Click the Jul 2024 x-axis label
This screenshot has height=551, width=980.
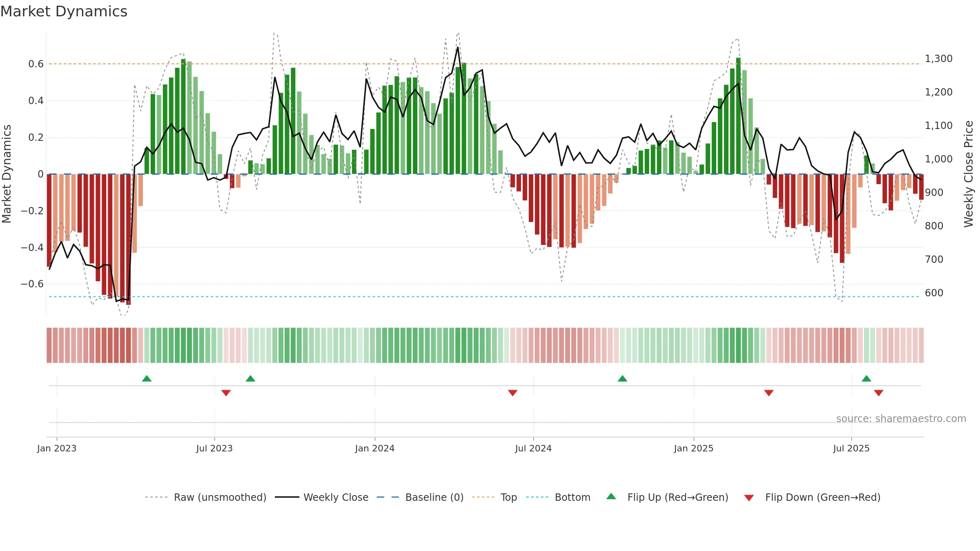pyautogui.click(x=533, y=448)
